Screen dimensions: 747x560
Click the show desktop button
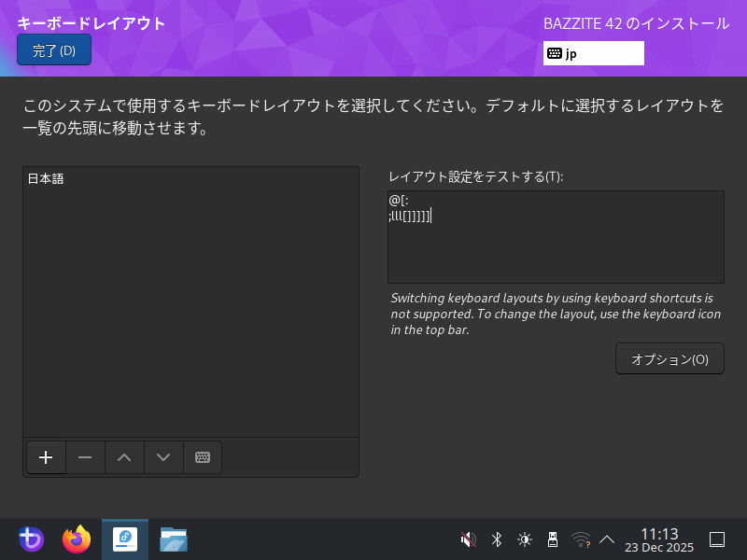[x=717, y=539]
